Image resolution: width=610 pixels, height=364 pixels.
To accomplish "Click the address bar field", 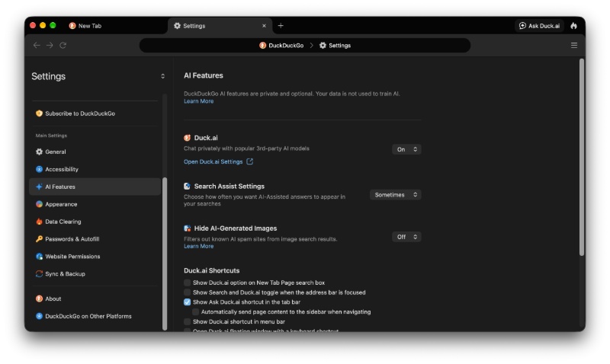I will 304,46.
